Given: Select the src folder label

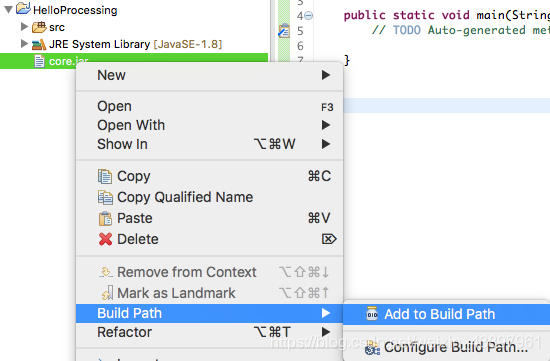Looking at the screenshot, I should pyautogui.click(x=57, y=27).
